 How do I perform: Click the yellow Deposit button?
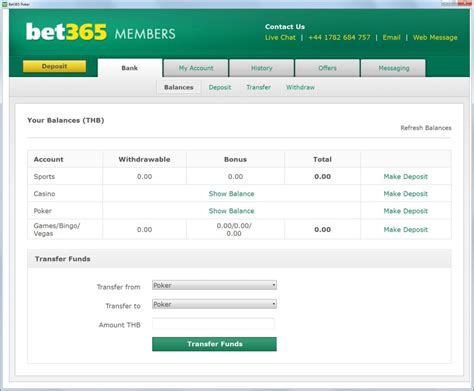(54, 66)
